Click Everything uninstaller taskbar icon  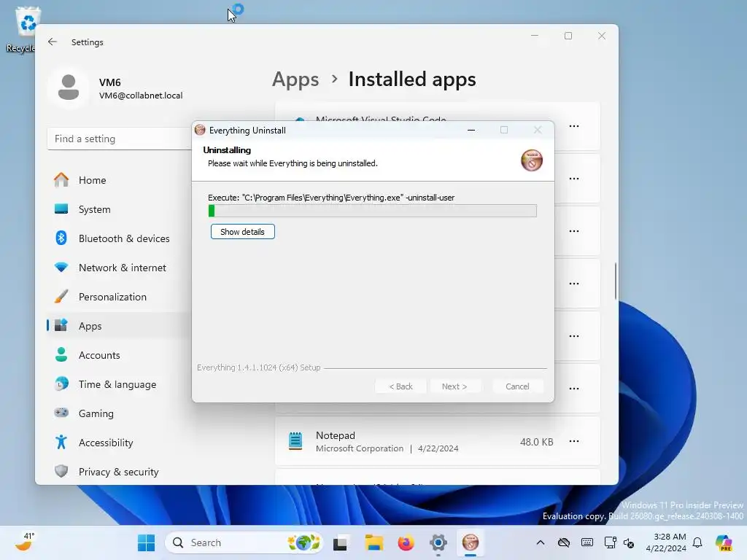point(471,542)
